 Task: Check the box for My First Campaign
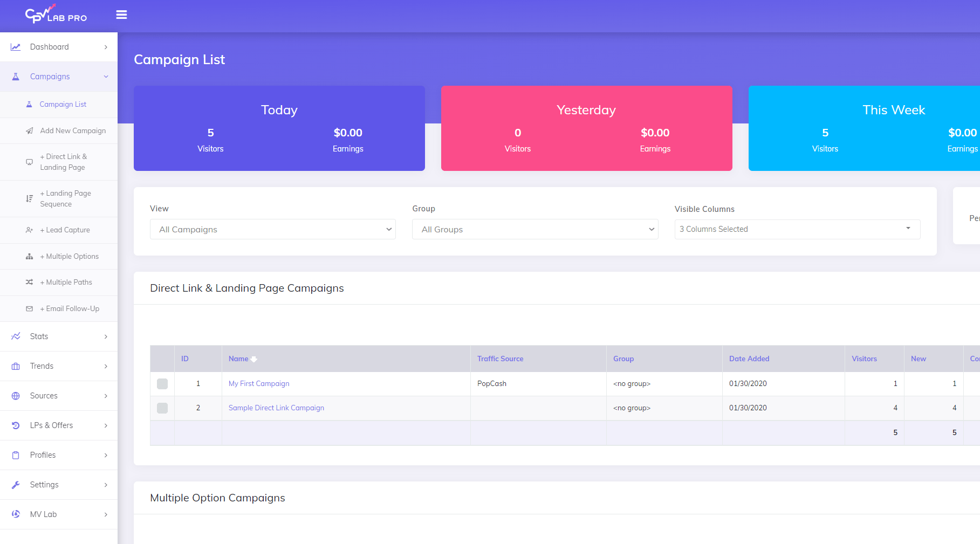[162, 384]
